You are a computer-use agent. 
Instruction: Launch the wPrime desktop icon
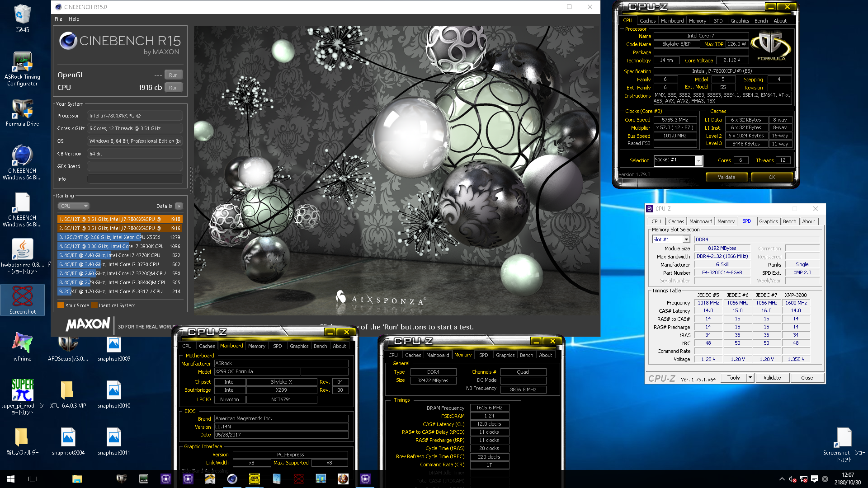click(x=22, y=343)
